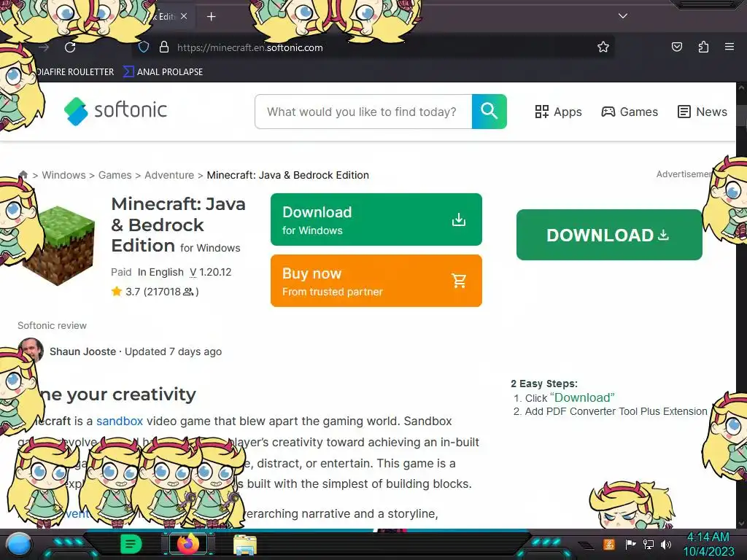The width and height of the screenshot is (747, 560).
Task: Go forward with the arrow button
Action: click(x=44, y=47)
